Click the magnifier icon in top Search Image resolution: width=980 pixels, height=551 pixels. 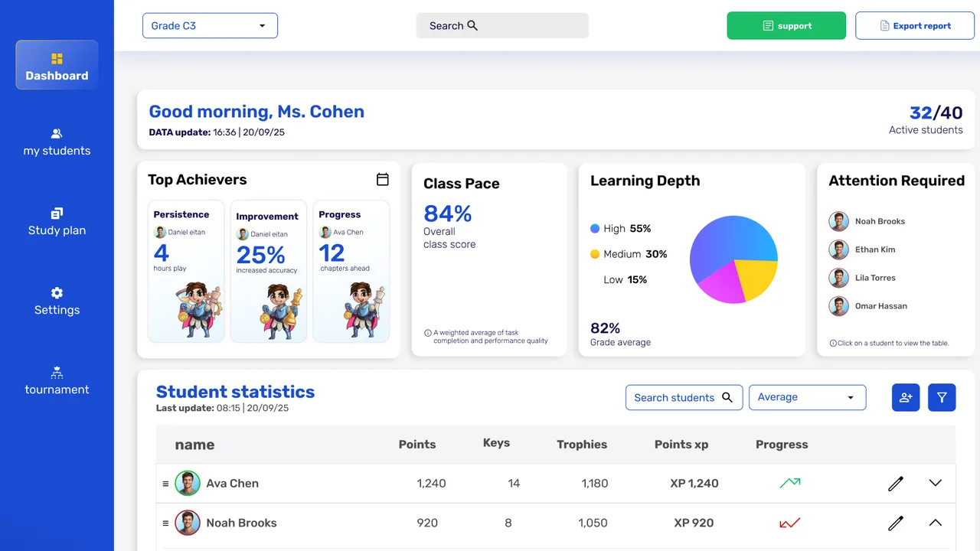coord(472,25)
